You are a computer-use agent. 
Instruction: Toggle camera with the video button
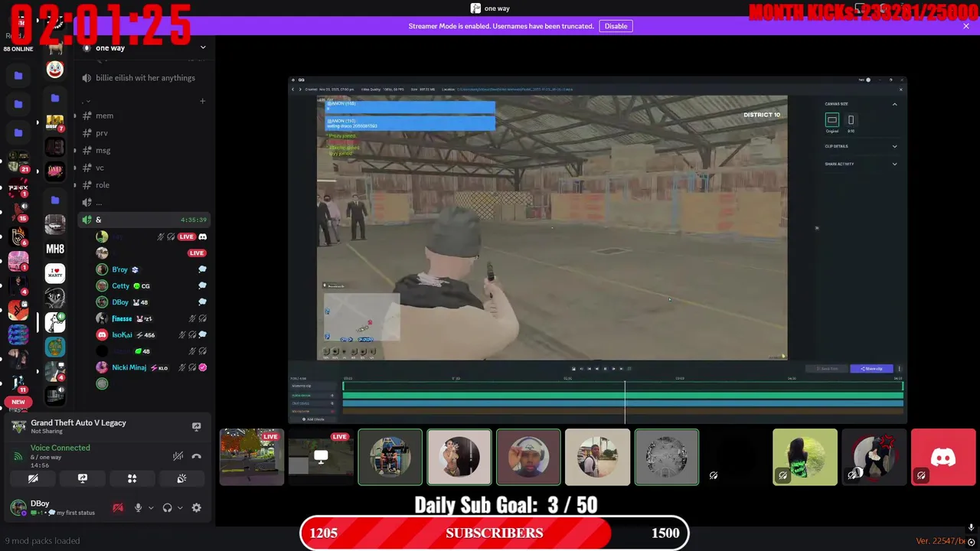click(x=33, y=478)
